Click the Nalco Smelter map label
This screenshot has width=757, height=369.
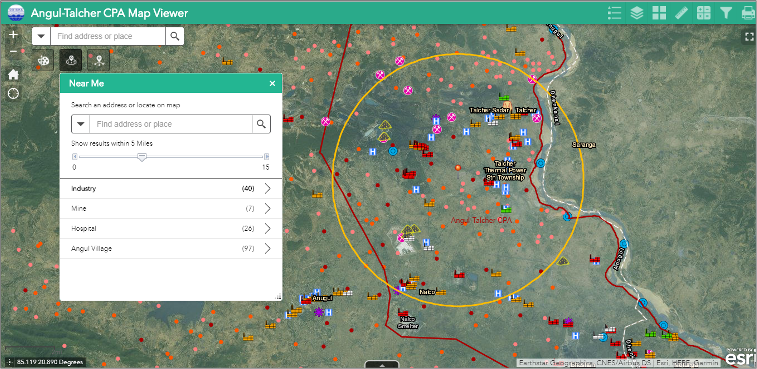click(408, 323)
